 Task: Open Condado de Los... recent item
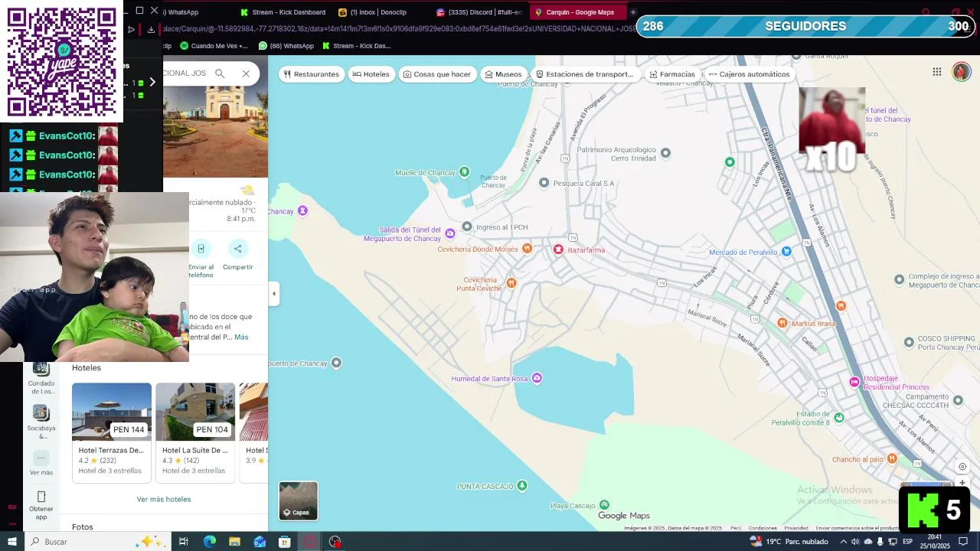click(41, 378)
